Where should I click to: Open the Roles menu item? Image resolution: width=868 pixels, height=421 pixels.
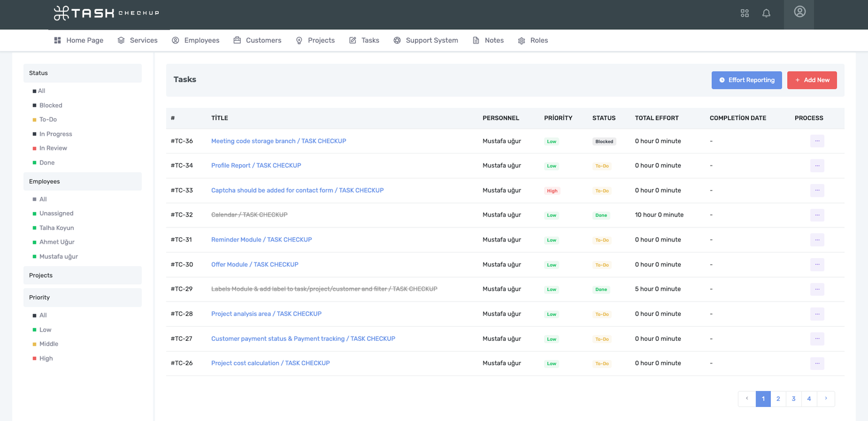click(533, 40)
